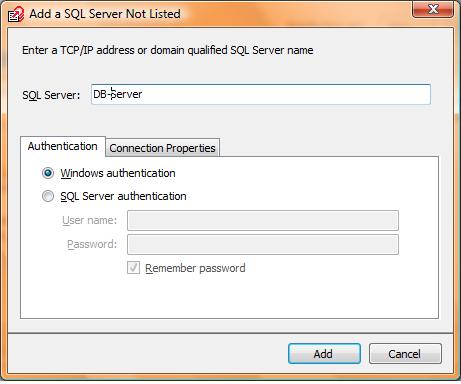Click the Password text box
The height and width of the screenshot is (384, 461).
(x=263, y=244)
